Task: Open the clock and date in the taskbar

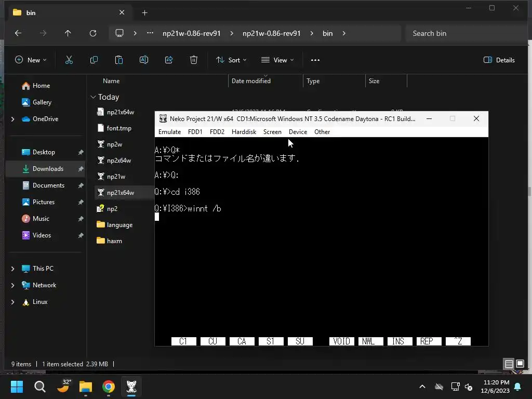Action: pos(495,387)
